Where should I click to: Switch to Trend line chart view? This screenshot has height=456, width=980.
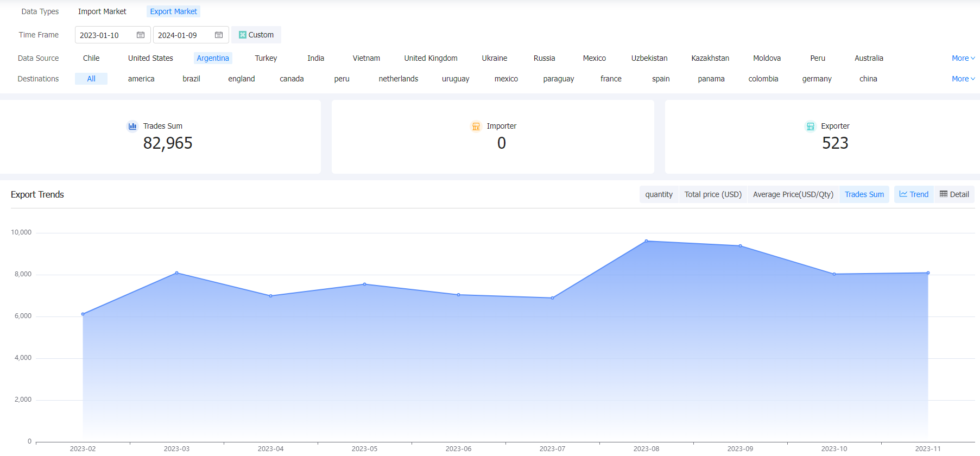tap(914, 194)
